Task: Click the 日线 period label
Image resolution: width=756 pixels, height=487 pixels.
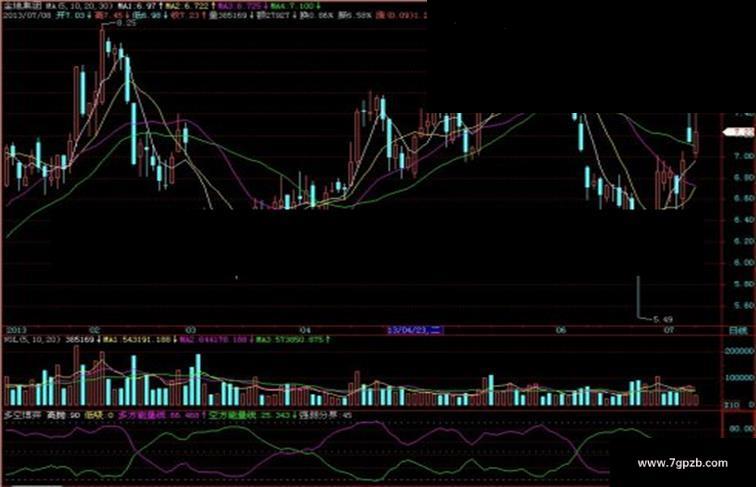Action: coord(738,330)
